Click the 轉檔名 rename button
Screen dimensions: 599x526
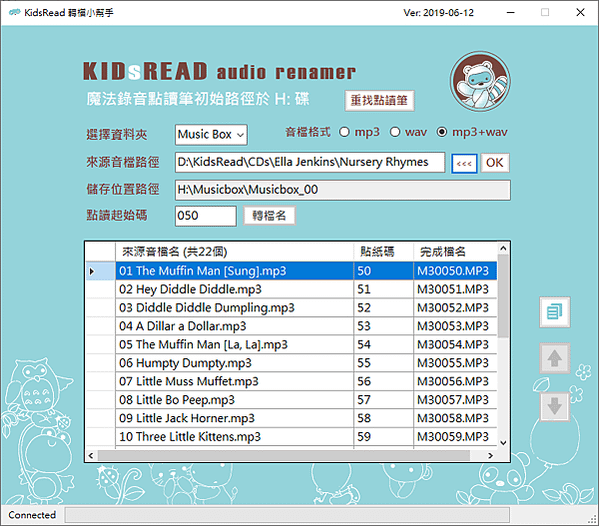[269, 216]
